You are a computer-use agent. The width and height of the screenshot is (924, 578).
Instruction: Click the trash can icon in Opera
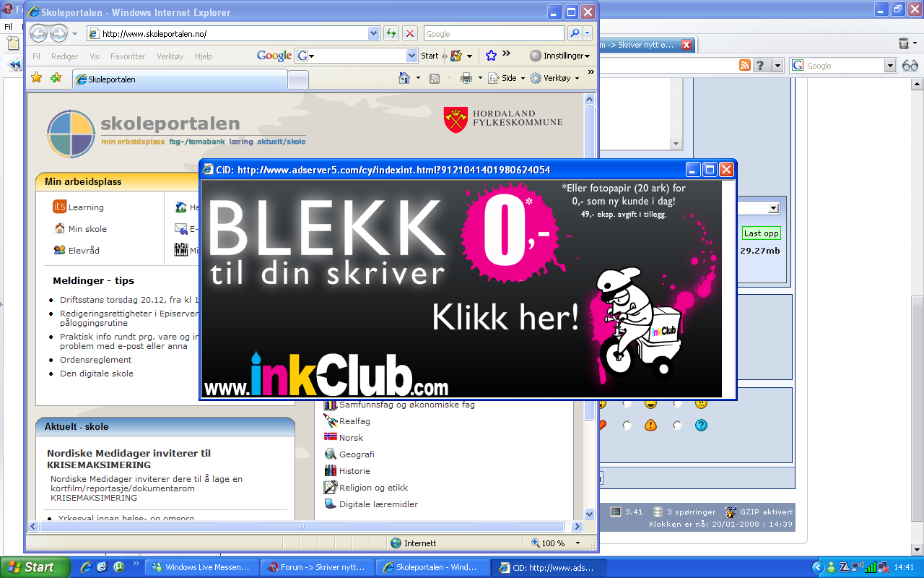903,44
